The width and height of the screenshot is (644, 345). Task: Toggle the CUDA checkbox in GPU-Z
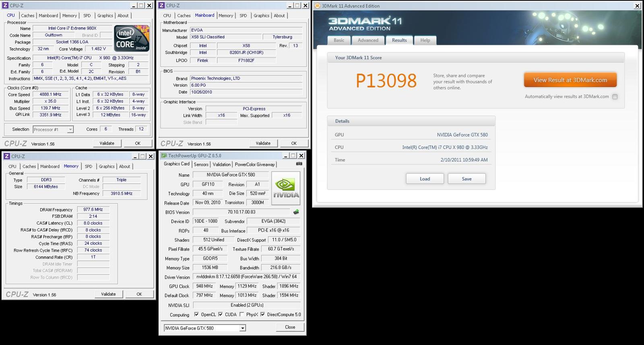tap(221, 314)
